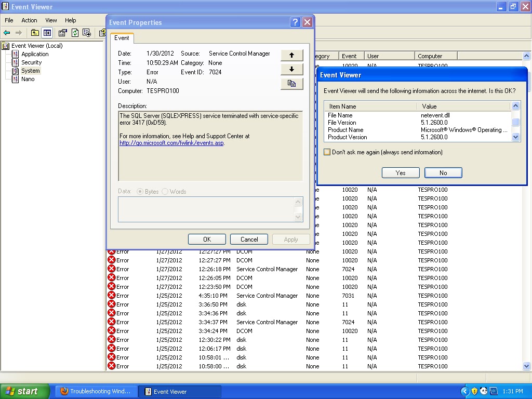Screen dimensions: 532x399
Task: Open the go.microsoft.com events link
Action: pyautogui.click(x=171, y=143)
